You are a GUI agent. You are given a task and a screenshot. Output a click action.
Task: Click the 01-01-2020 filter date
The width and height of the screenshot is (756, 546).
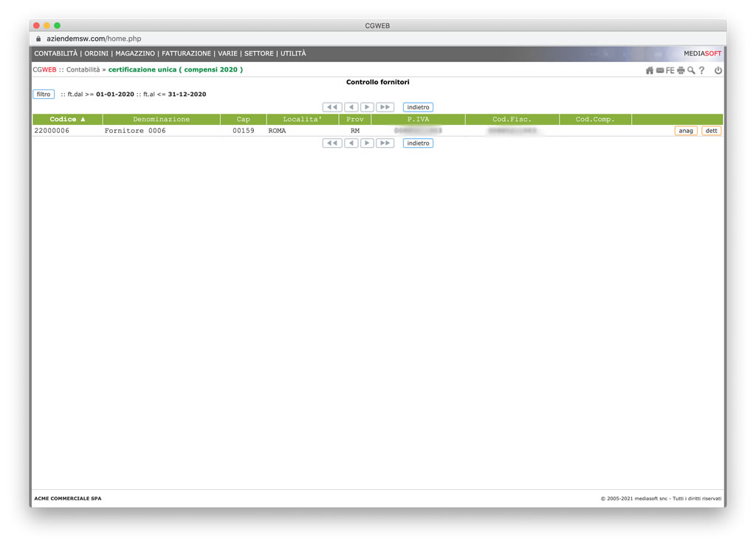pyautogui.click(x=114, y=94)
